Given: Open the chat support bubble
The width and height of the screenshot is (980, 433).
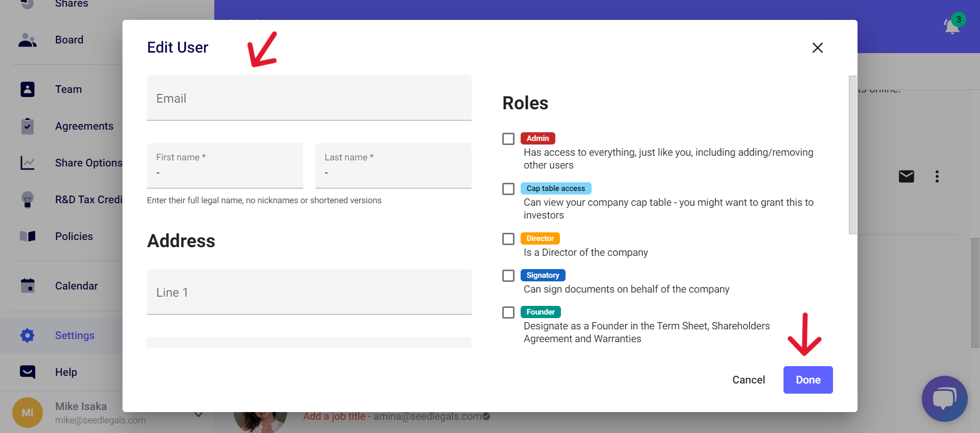Looking at the screenshot, I should 944,399.
